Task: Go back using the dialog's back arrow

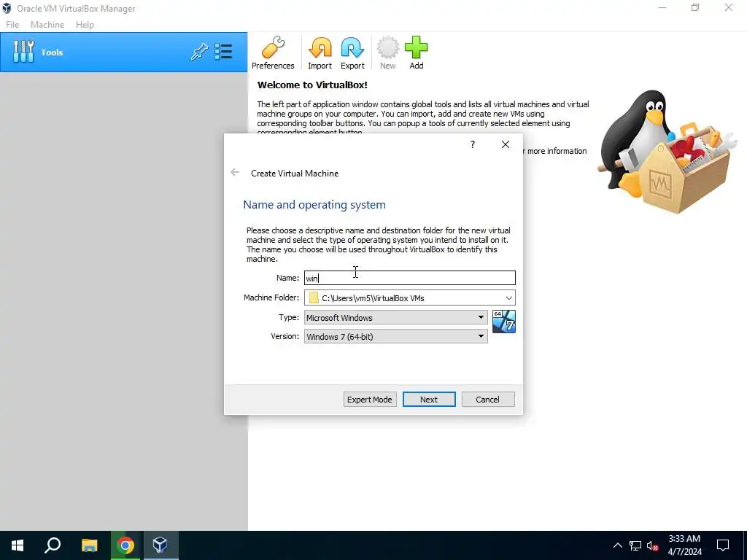Action: tap(235, 172)
